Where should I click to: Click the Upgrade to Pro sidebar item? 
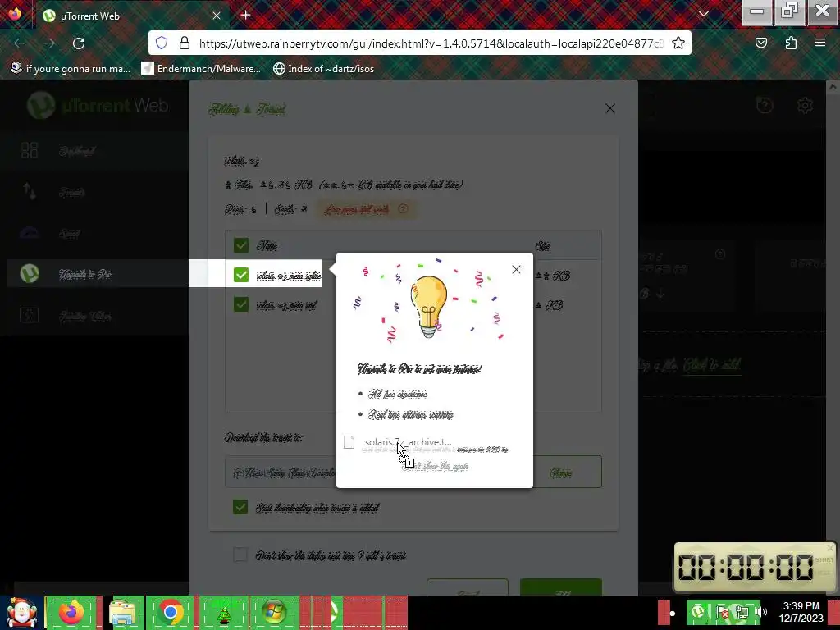tap(94, 274)
